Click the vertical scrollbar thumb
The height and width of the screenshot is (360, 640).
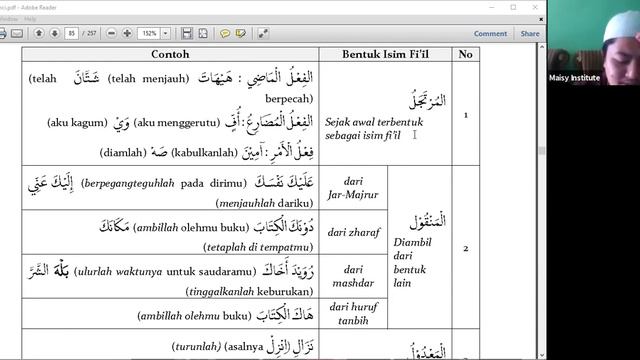coord(542,151)
